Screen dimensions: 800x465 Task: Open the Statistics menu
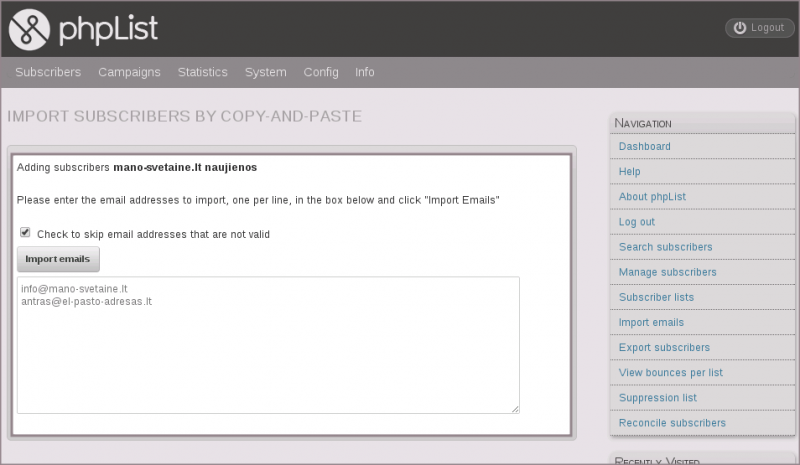point(203,72)
